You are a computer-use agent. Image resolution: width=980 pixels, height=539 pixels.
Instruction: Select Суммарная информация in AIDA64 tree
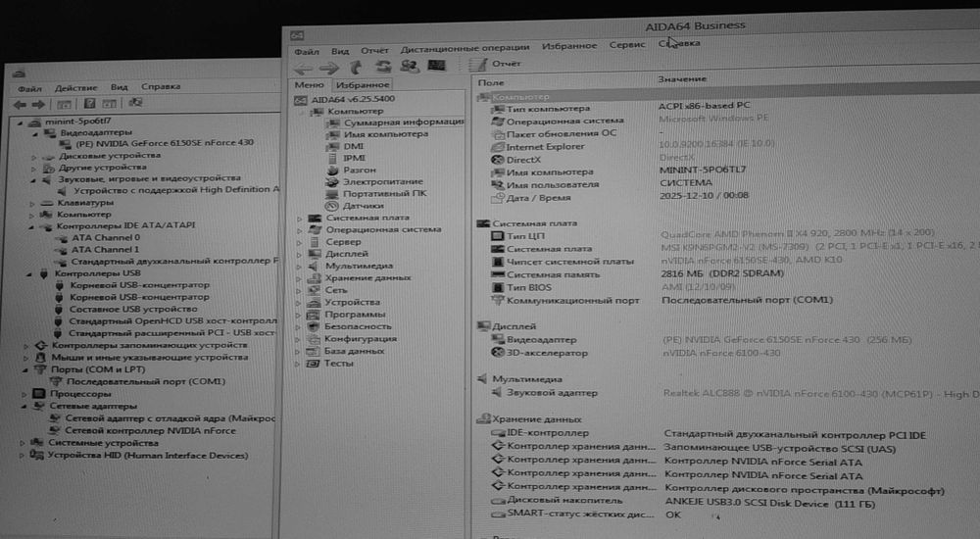pos(403,122)
